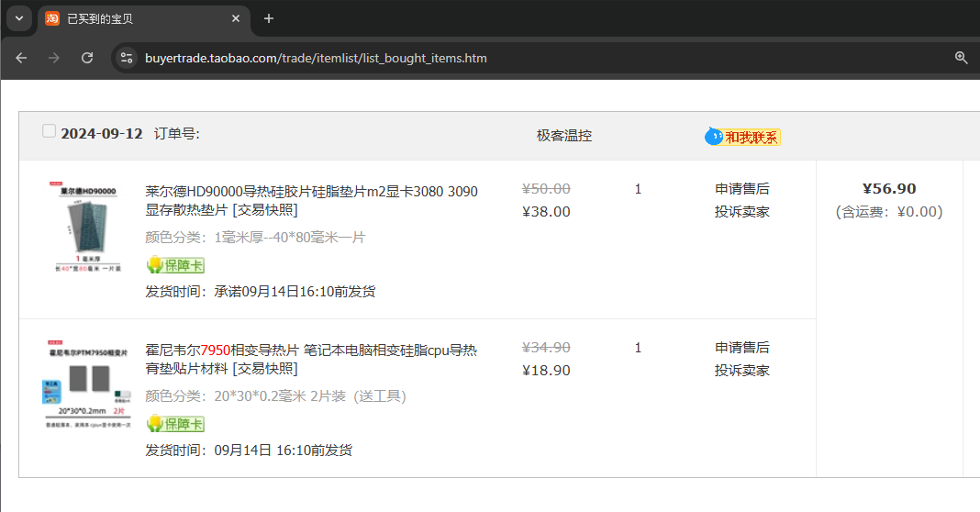Select the struck-through ¥34.90 price
980x512 pixels.
(546, 348)
